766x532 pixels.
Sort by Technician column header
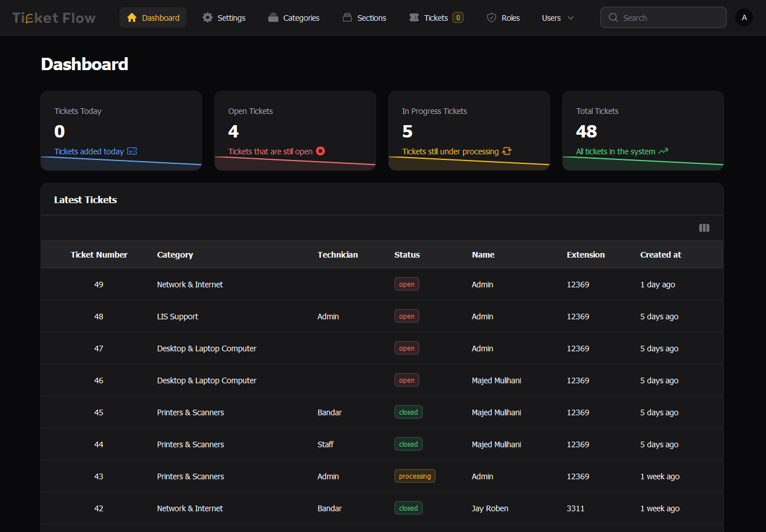(338, 255)
